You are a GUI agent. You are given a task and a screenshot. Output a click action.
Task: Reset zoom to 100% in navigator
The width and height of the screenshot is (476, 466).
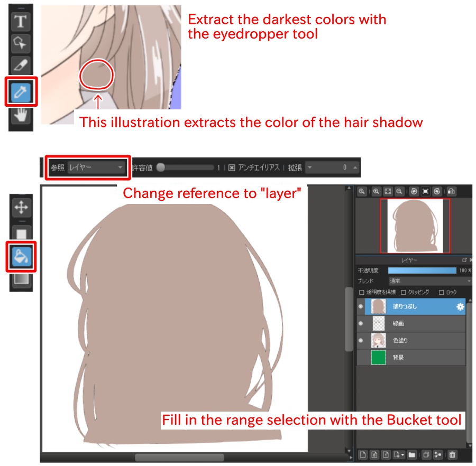(x=362, y=191)
